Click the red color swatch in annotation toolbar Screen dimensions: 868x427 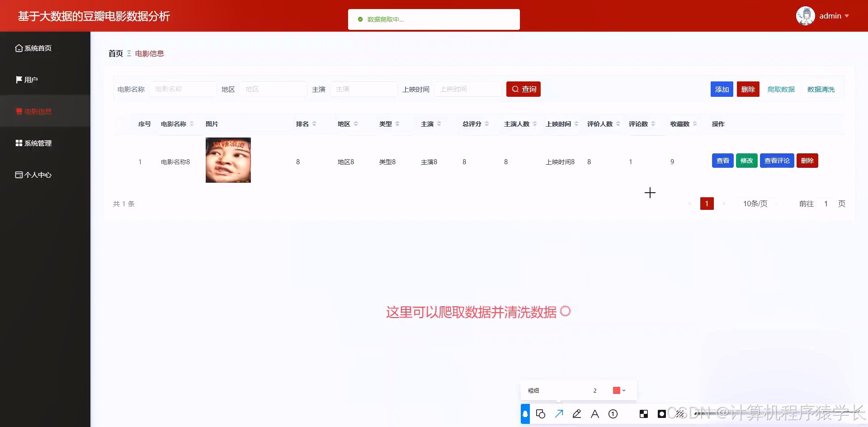[x=616, y=390]
